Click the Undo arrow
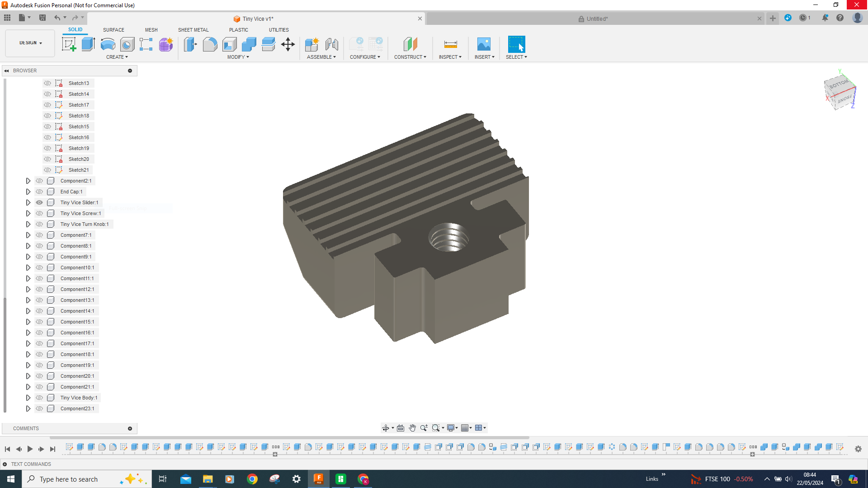The width and height of the screenshot is (868, 488). click(x=57, y=18)
